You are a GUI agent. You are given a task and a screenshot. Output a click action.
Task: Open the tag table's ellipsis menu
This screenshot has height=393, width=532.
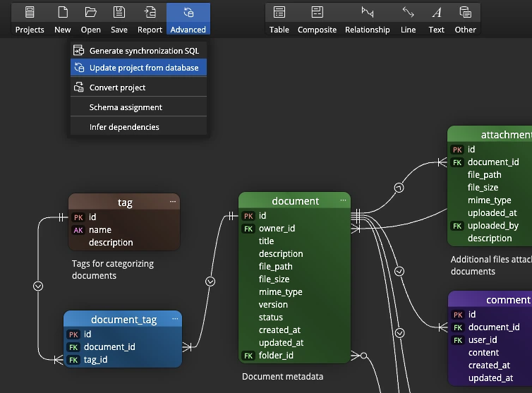tap(173, 202)
